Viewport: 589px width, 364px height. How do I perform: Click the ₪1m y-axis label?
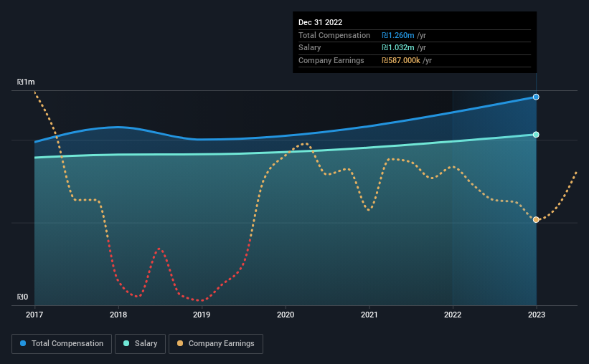point(26,82)
